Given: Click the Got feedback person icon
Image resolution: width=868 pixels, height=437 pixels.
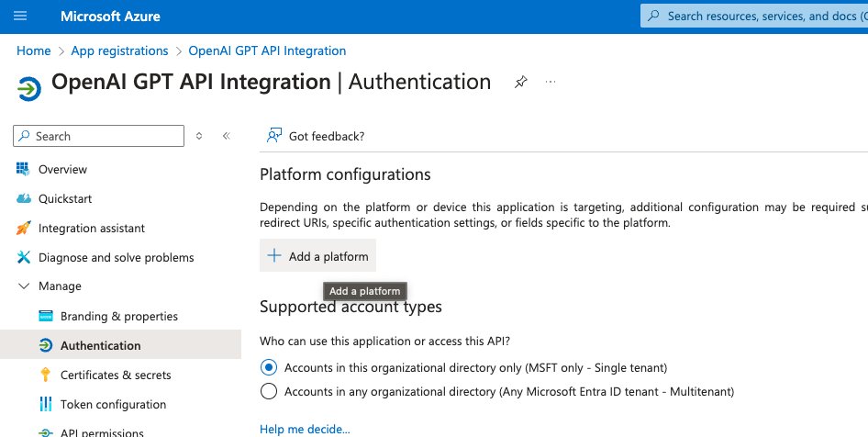Looking at the screenshot, I should tap(273, 136).
